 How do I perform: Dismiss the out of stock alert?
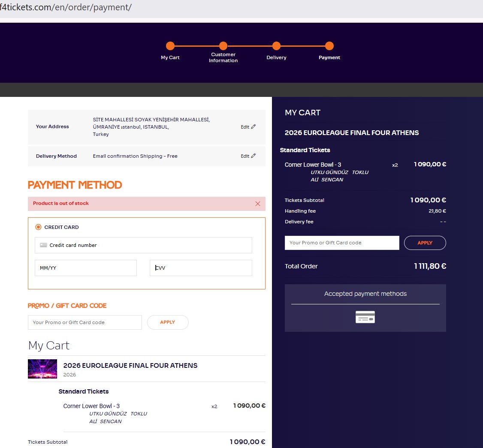click(258, 204)
